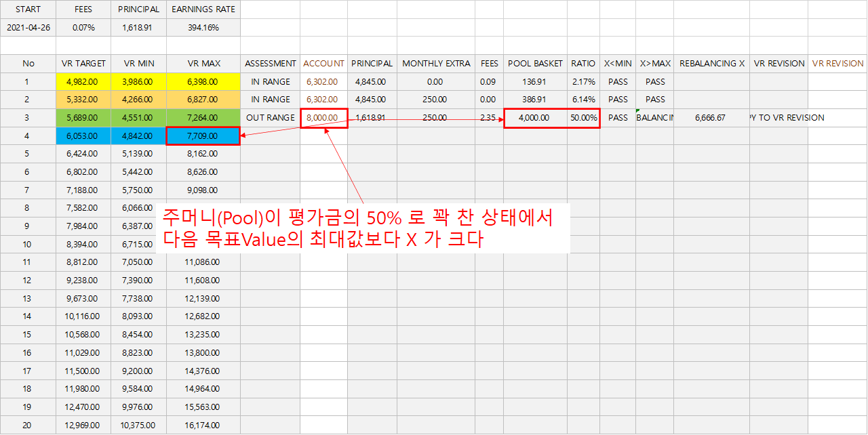The image size is (868, 435).
Task: Click the yellow 6,398.00 VR max cell
Action: pyautogui.click(x=203, y=82)
